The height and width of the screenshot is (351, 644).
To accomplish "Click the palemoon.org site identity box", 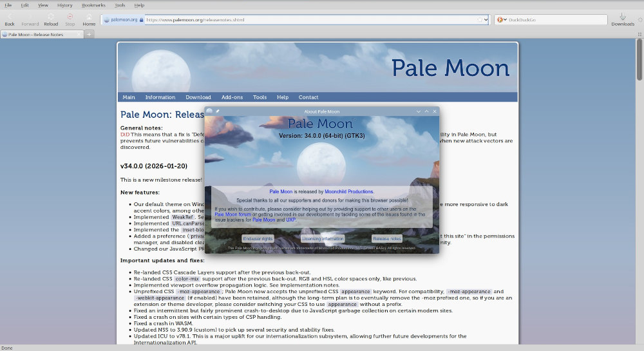I will pyautogui.click(x=123, y=20).
